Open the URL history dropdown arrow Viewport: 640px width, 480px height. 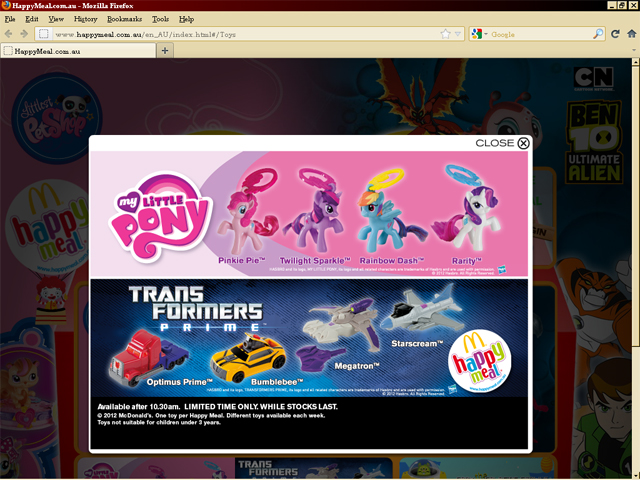pyautogui.click(x=458, y=34)
